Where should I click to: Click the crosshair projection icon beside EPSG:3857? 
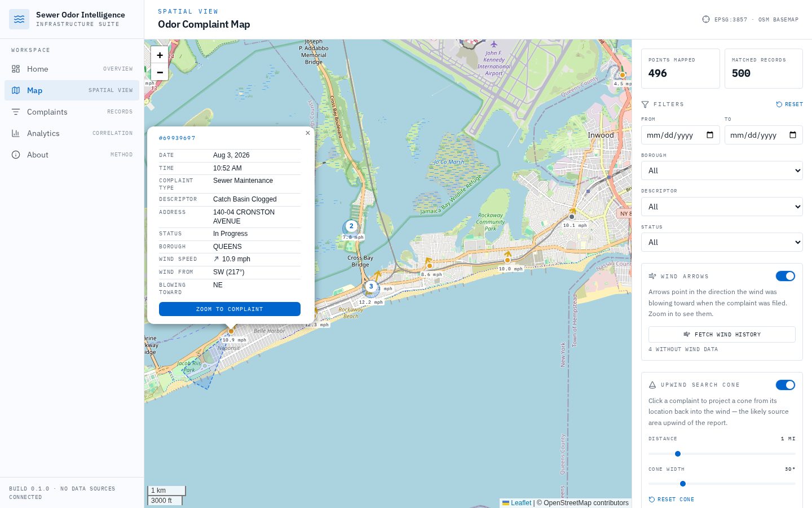[x=706, y=19]
